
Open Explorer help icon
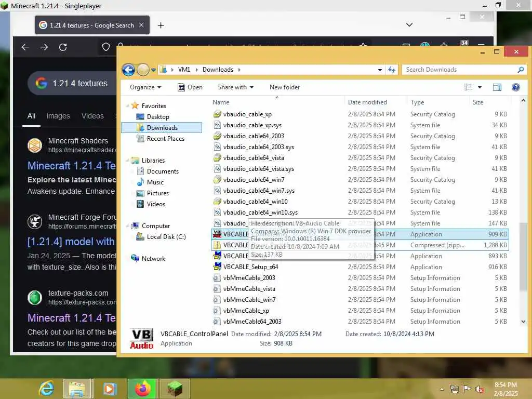point(516,87)
